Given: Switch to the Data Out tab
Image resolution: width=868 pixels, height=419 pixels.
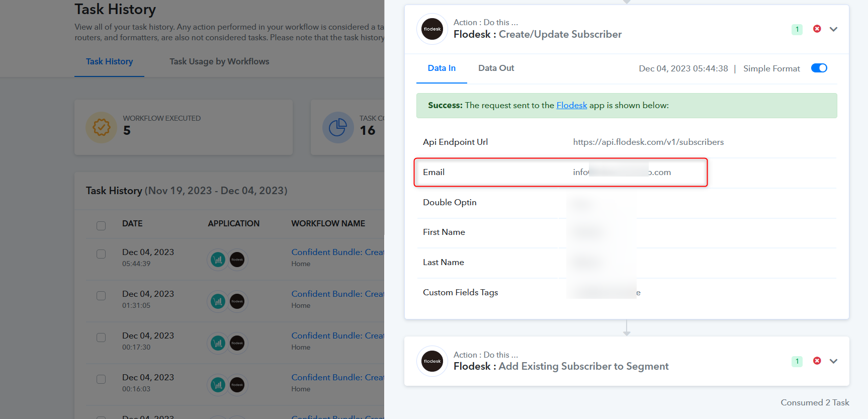Looking at the screenshot, I should pos(496,68).
